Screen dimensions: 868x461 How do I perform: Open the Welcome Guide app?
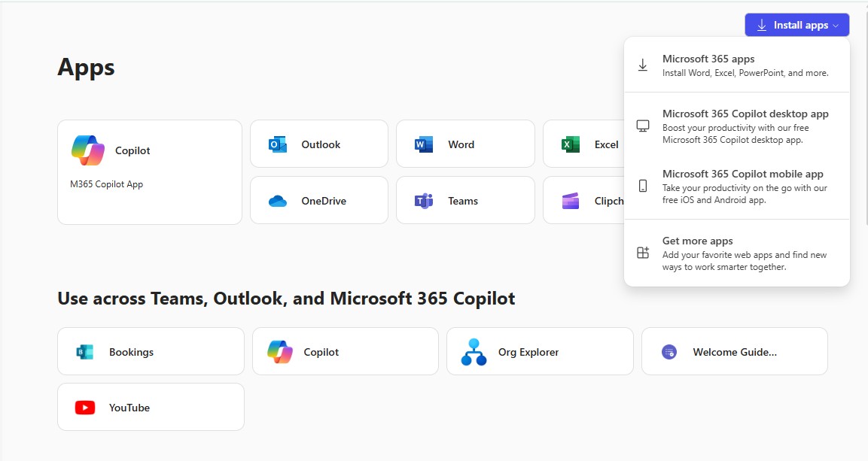pyautogui.click(x=734, y=350)
